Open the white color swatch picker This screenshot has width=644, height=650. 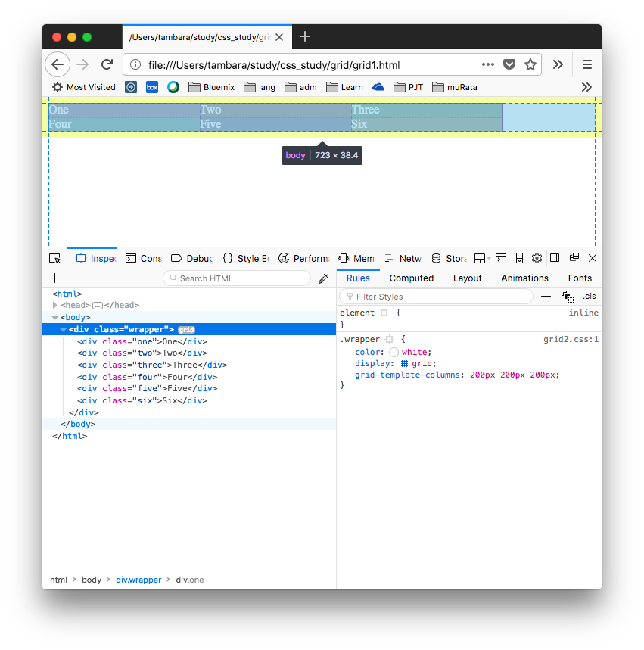click(x=394, y=352)
